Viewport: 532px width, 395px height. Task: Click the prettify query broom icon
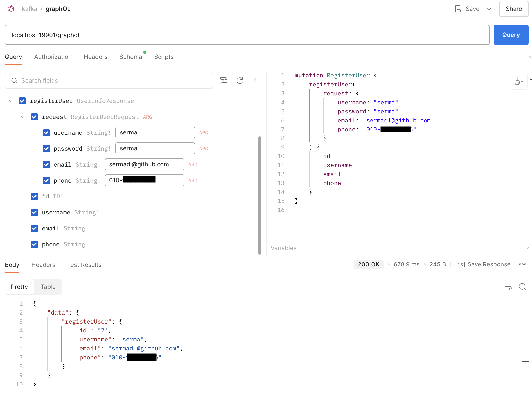click(x=519, y=81)
